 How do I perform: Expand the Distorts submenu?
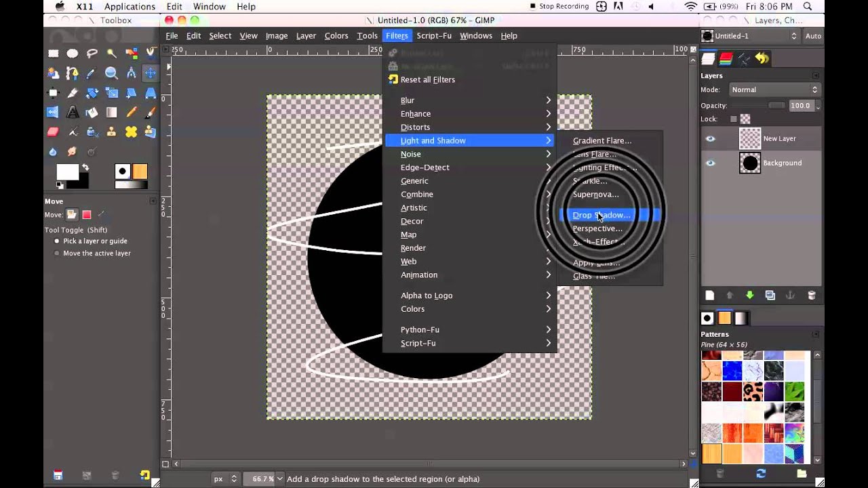point(471,127)
